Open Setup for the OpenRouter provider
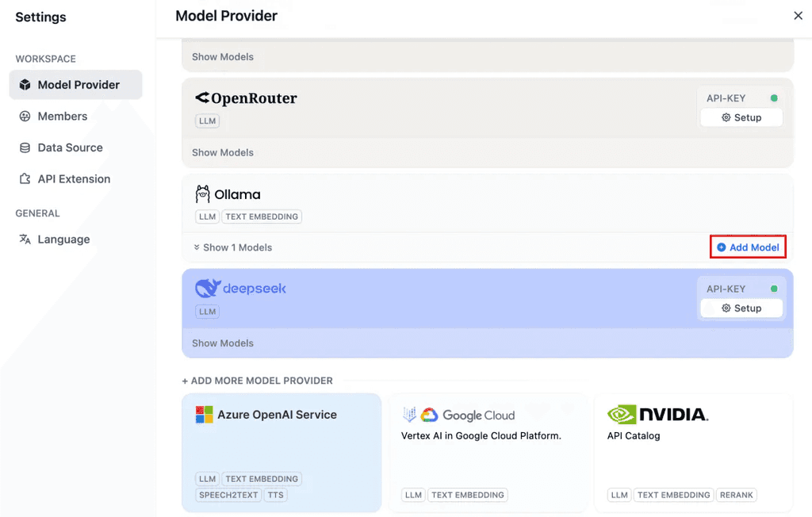Image resolution: width=812 pixels, height=517 pixels. coord(741,117)
